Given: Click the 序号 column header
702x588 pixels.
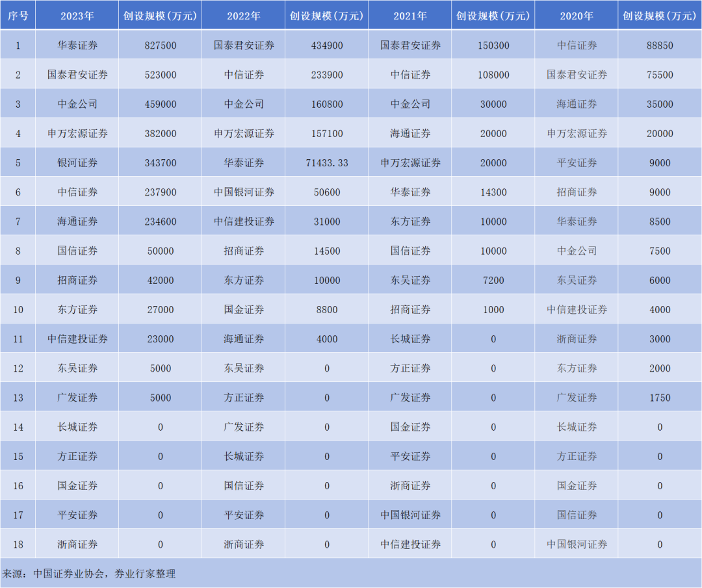Looking at the screenshot, I should pyautogui.click(x=18, y=16).
